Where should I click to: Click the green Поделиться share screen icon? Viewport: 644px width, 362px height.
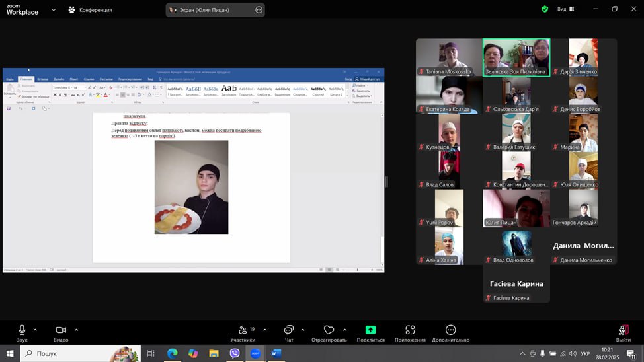(x=370, y=333)
